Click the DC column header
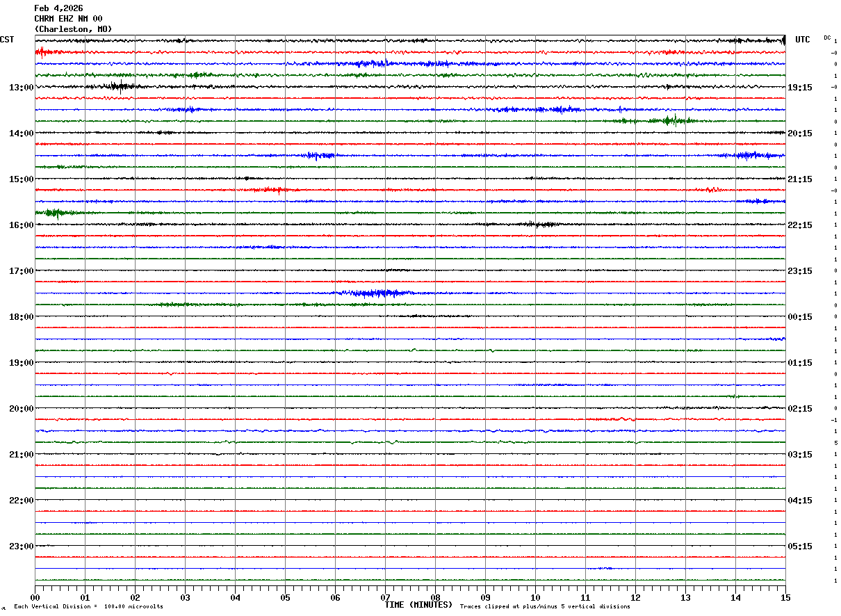This screenshot has height=616, width=841. pyautogui.click(x=827, y=38)
